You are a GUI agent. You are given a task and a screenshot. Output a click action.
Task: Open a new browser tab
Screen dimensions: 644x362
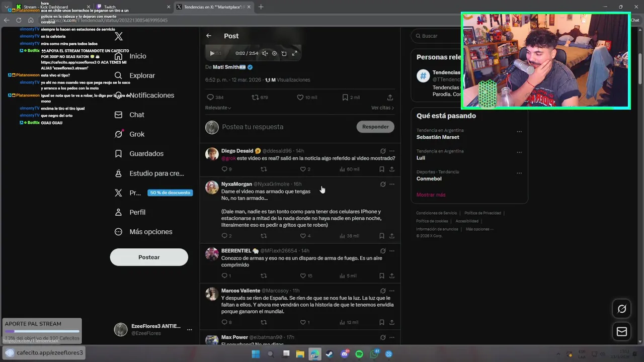pos(261,7)
